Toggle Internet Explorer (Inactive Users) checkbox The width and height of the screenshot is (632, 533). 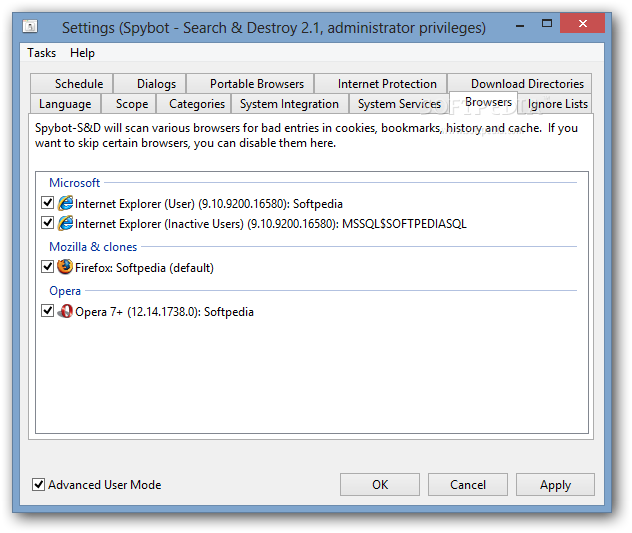click(48, 223)
